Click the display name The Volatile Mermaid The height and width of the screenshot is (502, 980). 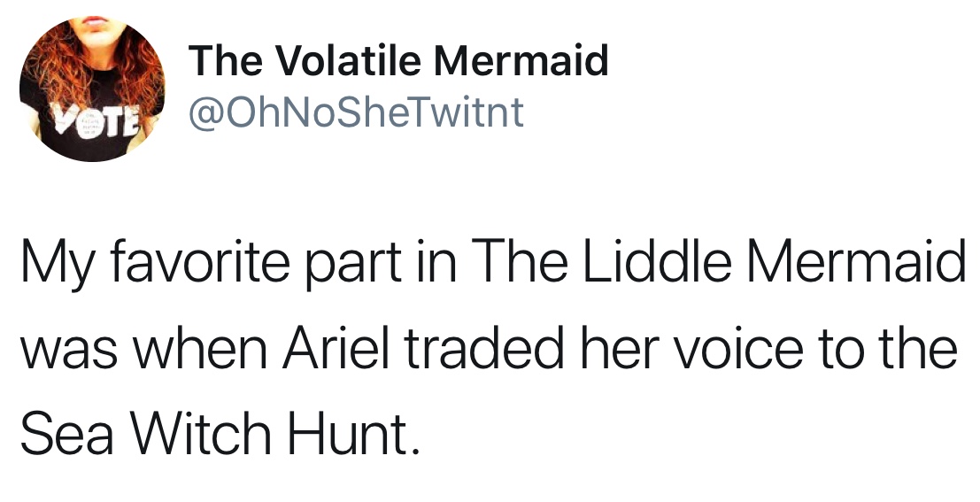398,60
